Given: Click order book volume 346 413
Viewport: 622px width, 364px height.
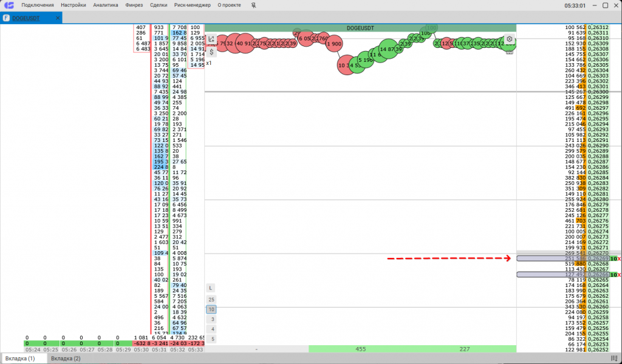Looking at the screenshot, I should tap(575, 86).
